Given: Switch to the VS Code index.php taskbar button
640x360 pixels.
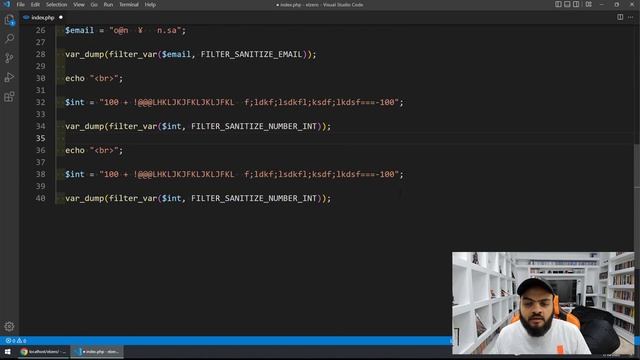Looking at the screenshot, I should click(x=97, y=351).
